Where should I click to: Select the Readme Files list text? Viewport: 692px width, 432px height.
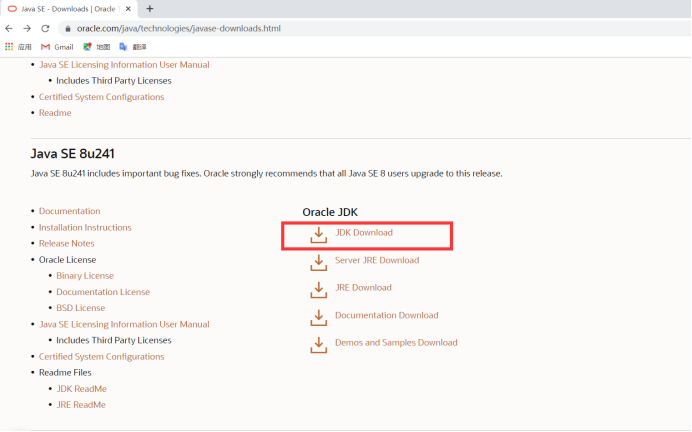[x=65, y=372]
